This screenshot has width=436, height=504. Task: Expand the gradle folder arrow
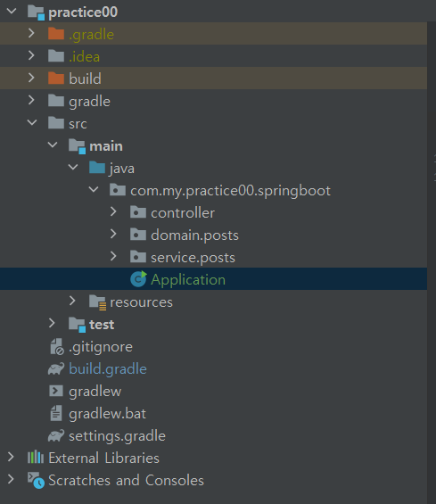(31, 100)
